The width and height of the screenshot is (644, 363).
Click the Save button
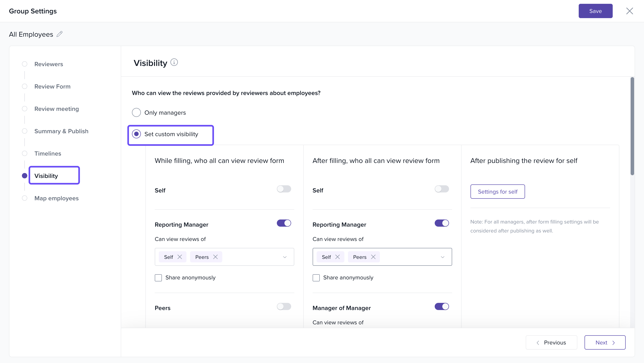click(595, 11)
